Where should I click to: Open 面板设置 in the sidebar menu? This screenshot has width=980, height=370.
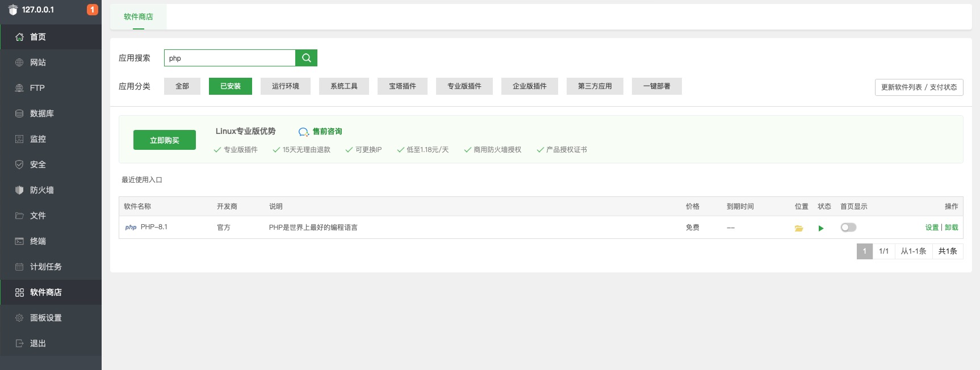coord(51,318)
